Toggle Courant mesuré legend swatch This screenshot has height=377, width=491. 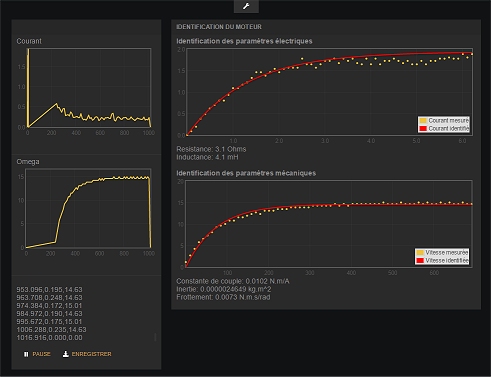[423, 120]
